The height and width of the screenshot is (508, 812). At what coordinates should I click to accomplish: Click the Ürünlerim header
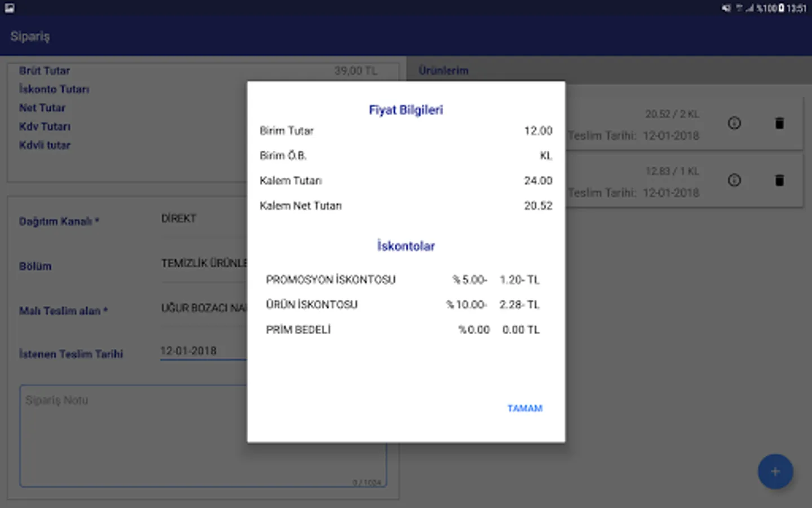click(444, 71)
